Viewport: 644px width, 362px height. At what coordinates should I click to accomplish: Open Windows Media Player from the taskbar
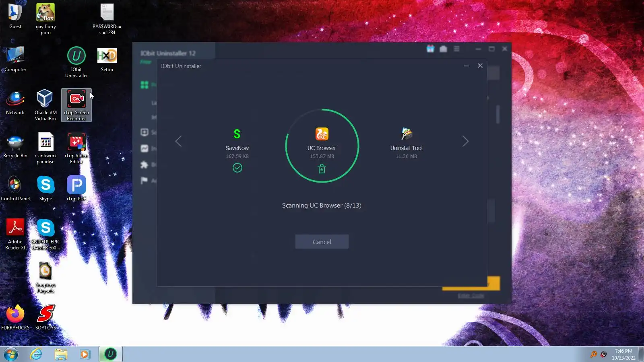(85, 354)
